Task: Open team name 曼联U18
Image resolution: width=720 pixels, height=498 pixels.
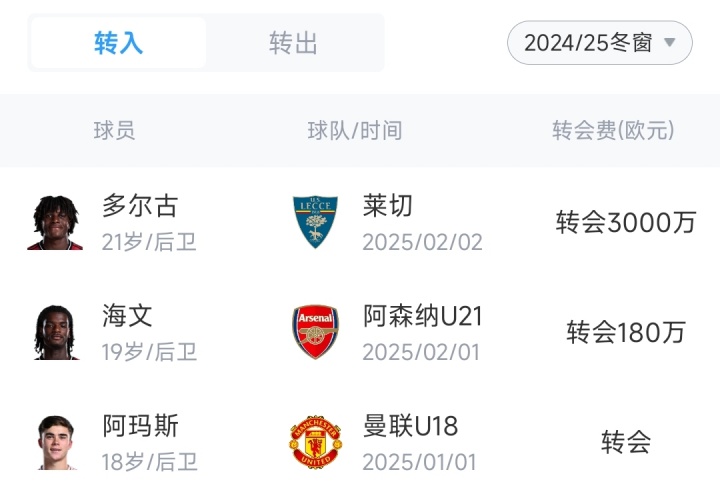Action: click(x=410, y=426)
